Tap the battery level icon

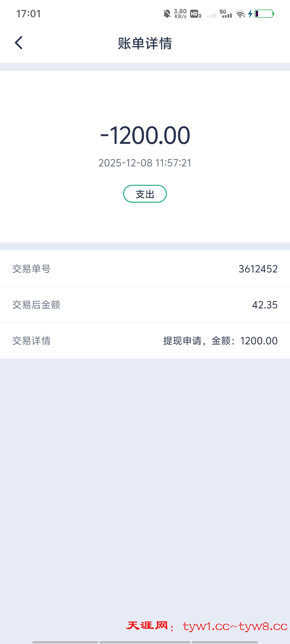pos(264,14)
